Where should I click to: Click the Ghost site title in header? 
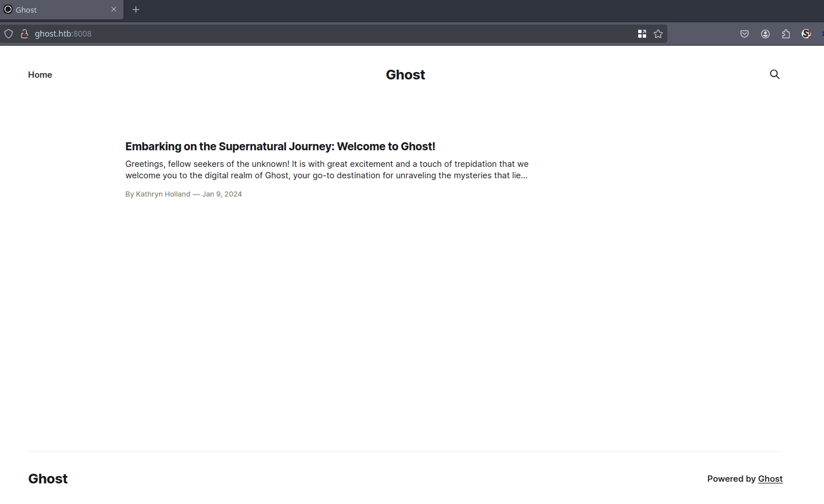pyautogui.click(x=405, y=75)
